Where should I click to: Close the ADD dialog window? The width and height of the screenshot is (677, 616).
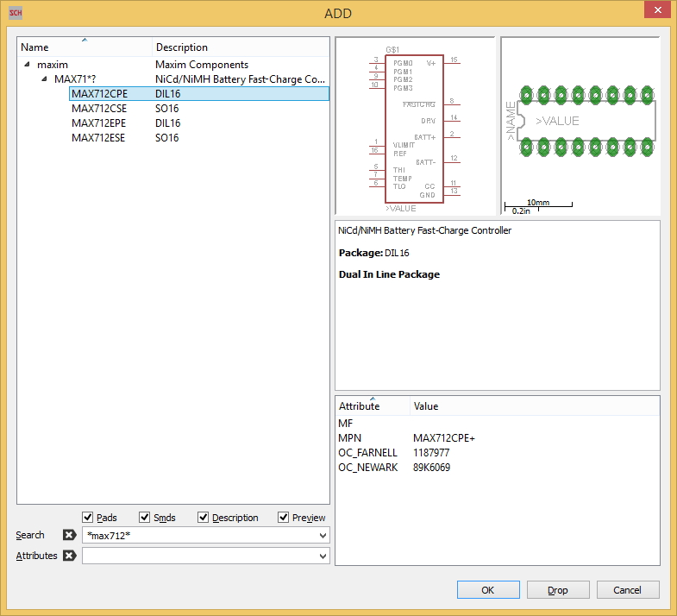[x=657, y=9]
